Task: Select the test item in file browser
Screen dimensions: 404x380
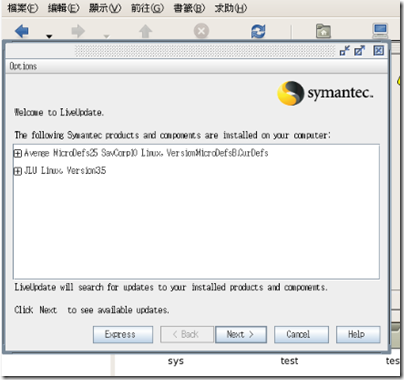Action: point(289,361)
